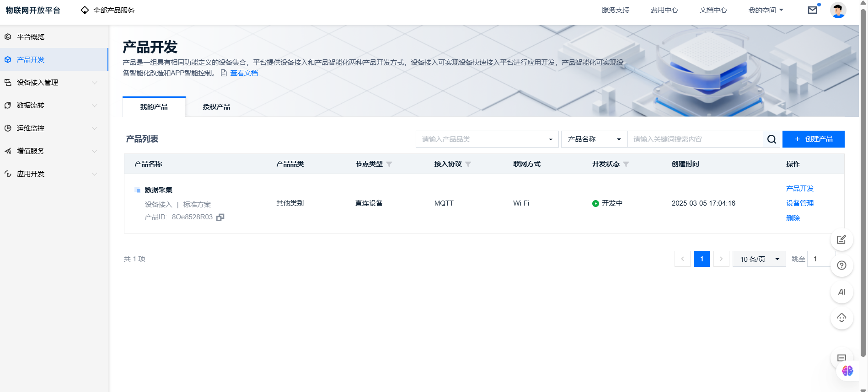Click the Wi-Fi network cell

pyautogui.click(x=521, y=203)
